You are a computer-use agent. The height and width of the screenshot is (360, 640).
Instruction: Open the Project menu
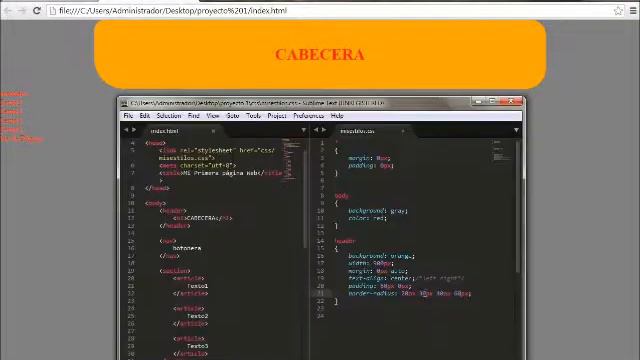[x=277, y=116]
